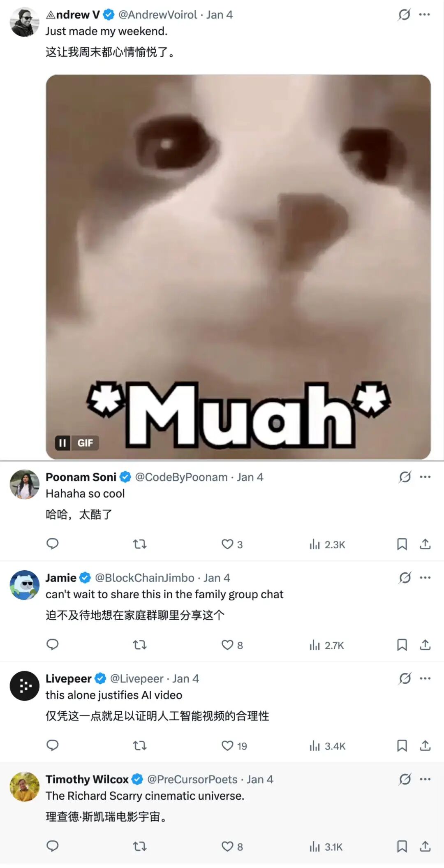This screenshot has width=444, height=868.
Task: Open more options for Timothy Wilcox's reply
Action: click(x=425, y=779)
